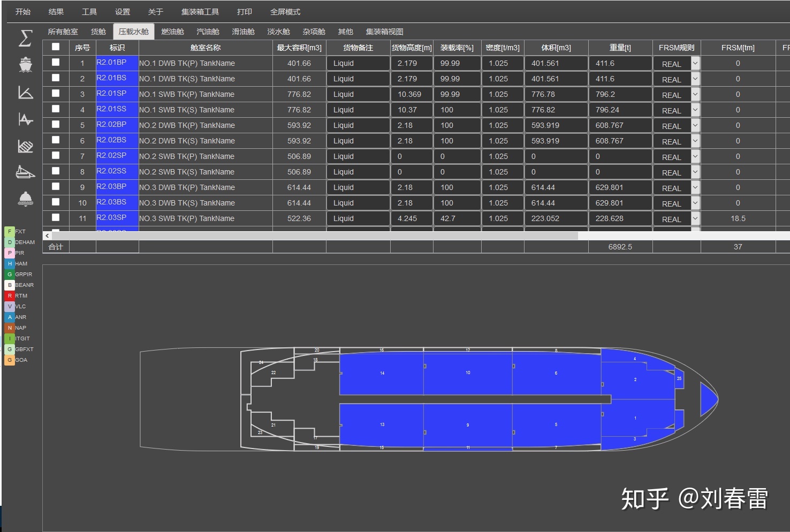
Task: Click the red RTM color swatch
Action: point(10,295)
